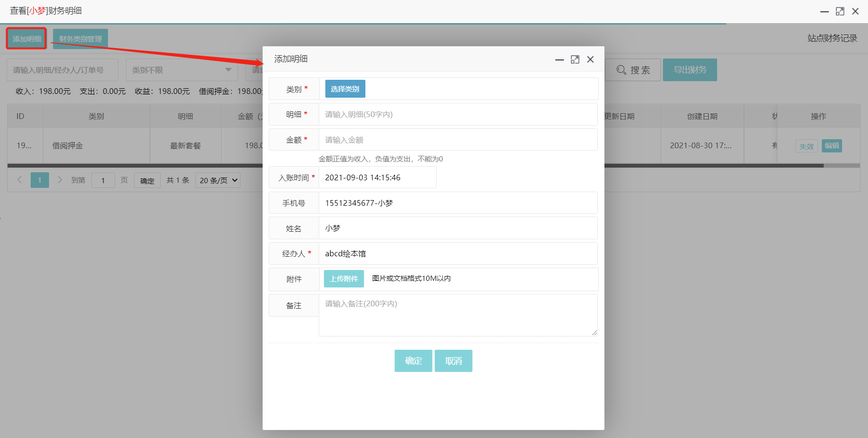Click the 类别 column header
Screen dimensions: 868x438
coord(96,116)
